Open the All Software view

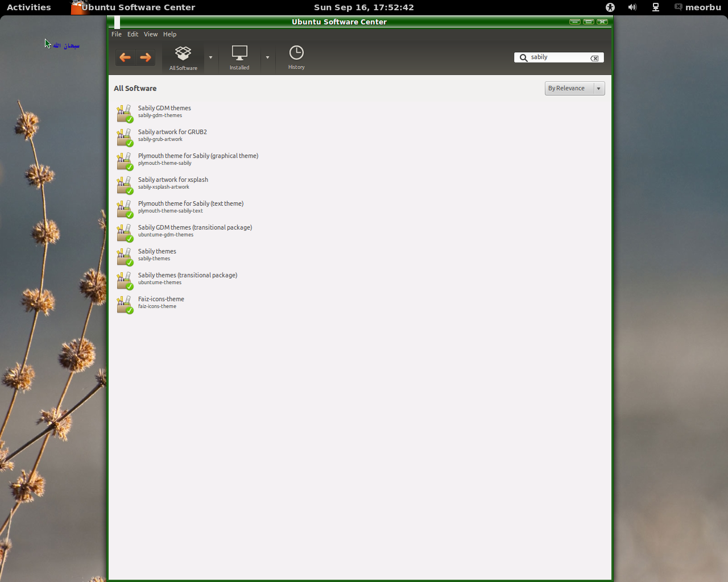point(183,58)
